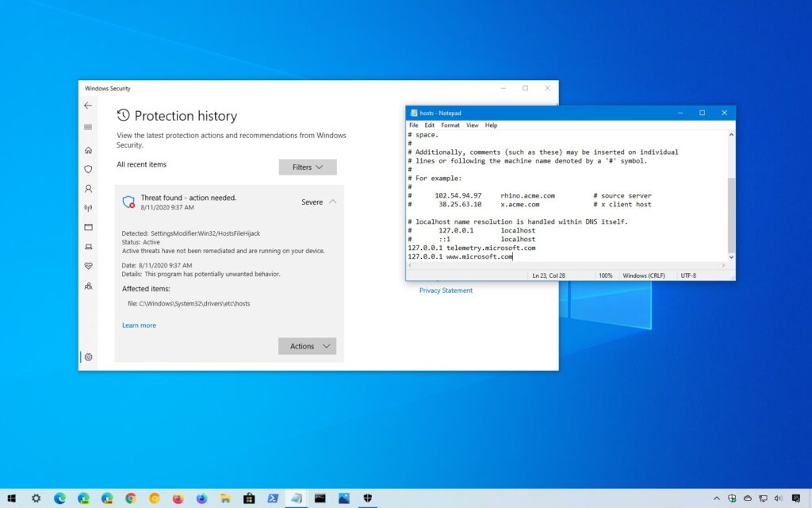Click the Notepad icon in hosts title bar
The image size is (812, 508).
(414, 113)
